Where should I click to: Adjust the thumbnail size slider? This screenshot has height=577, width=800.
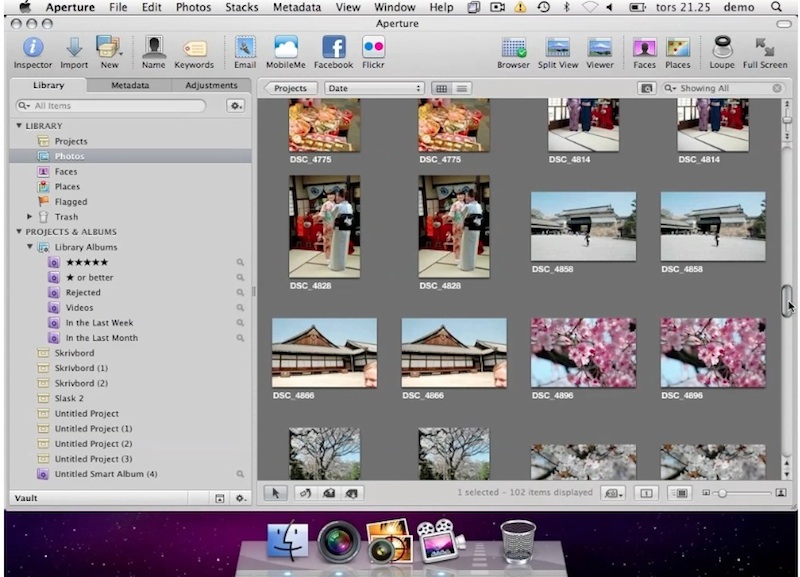[722, 493]
